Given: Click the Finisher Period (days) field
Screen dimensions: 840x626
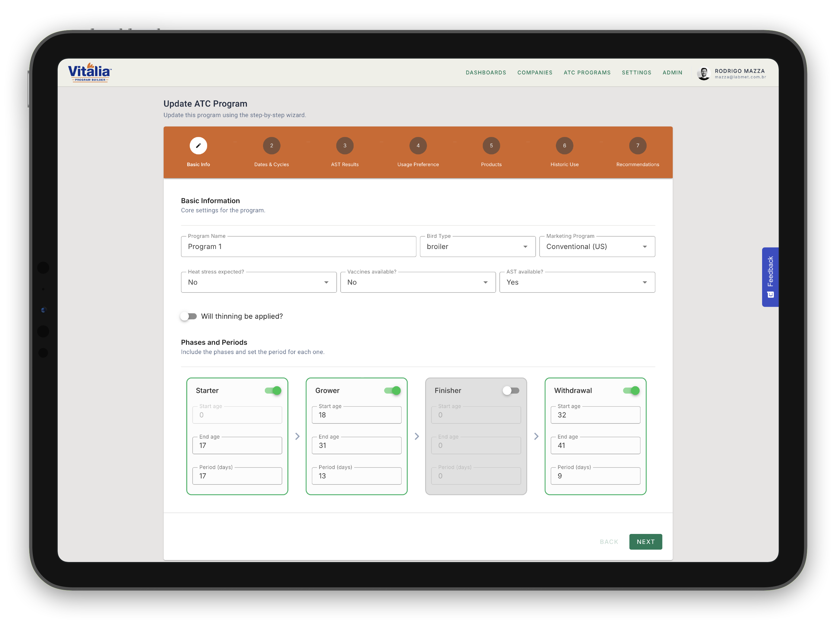Looking at the screenshot, I should coord(476,476).
